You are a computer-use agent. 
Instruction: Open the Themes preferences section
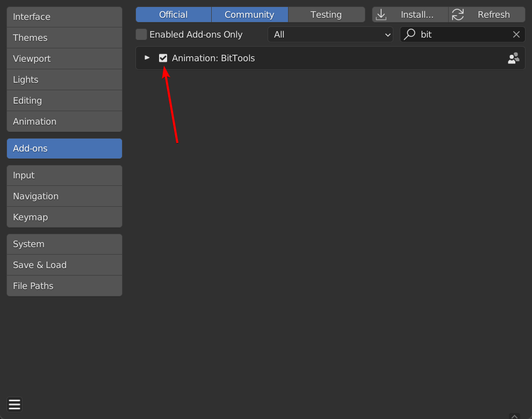[64, 38]
